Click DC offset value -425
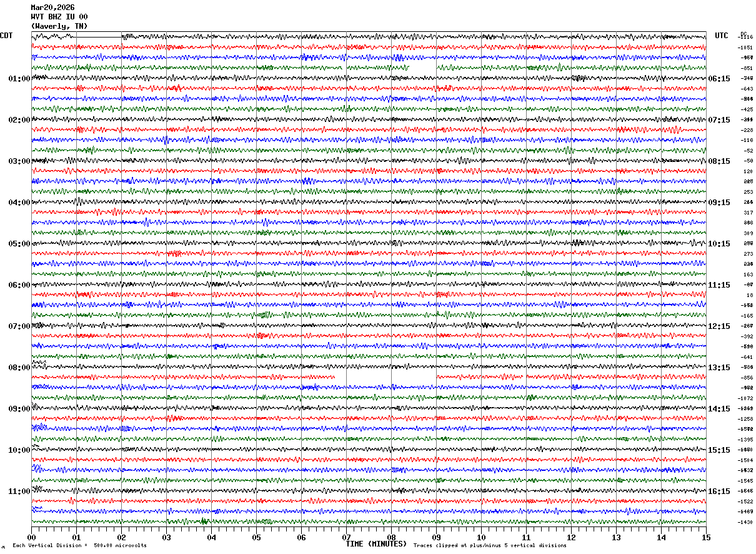This screenshot has height=554, width=756. click(747, 109)
